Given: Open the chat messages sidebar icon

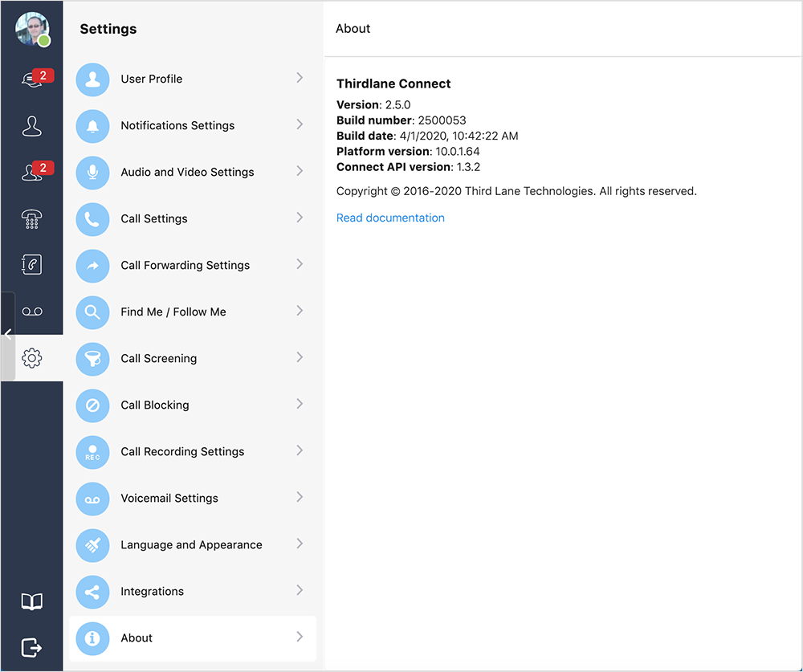Looking at the screenshot, I should click(x=32, y=79).
